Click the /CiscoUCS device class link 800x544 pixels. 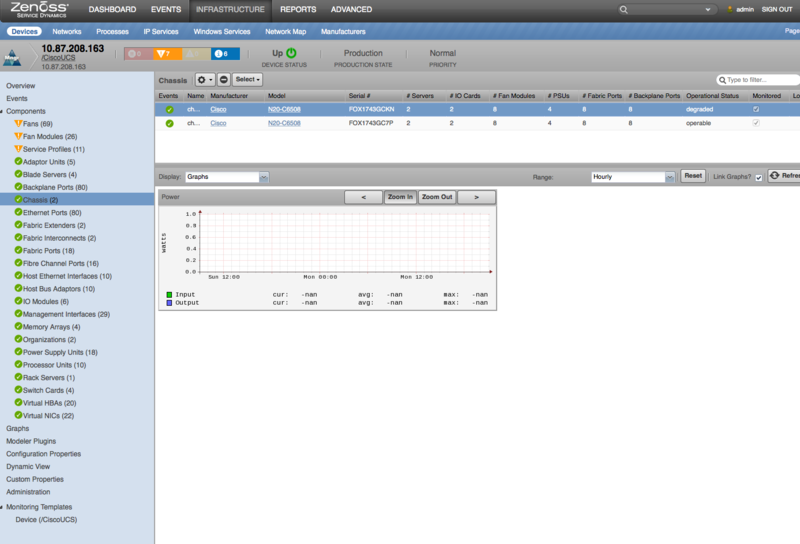tap(58, 58)
